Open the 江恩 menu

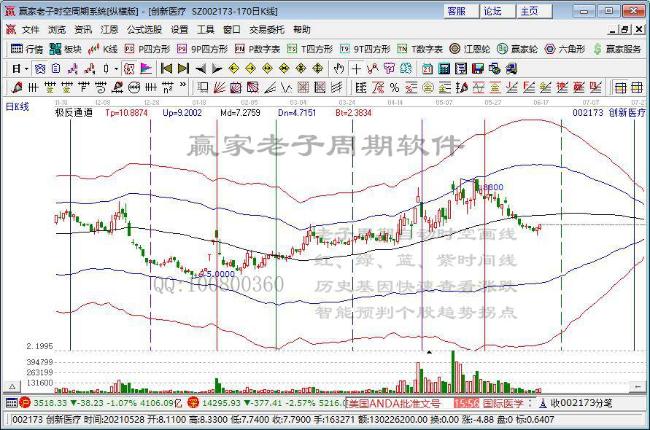coord(109,30)
